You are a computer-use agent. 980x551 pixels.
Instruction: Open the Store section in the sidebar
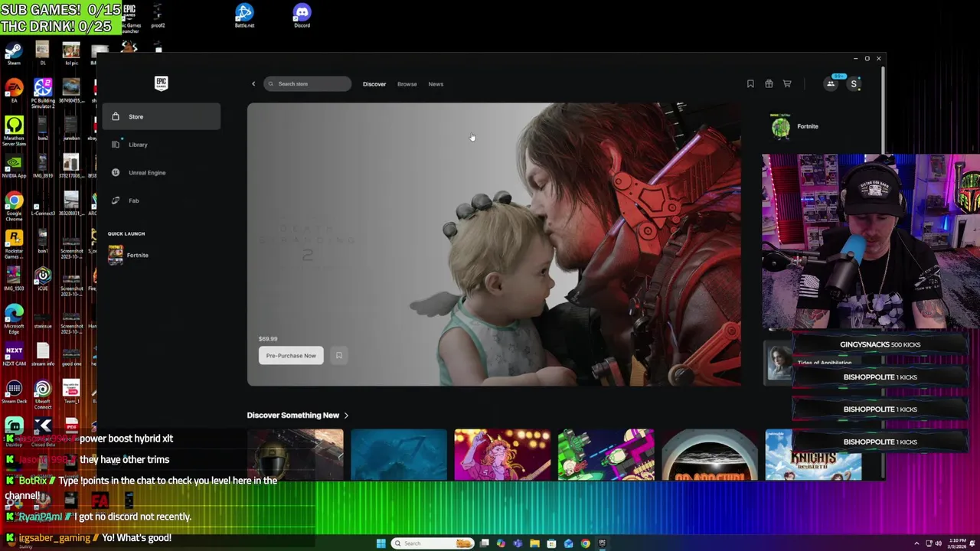pyautogui.click(x=162, y=116)
